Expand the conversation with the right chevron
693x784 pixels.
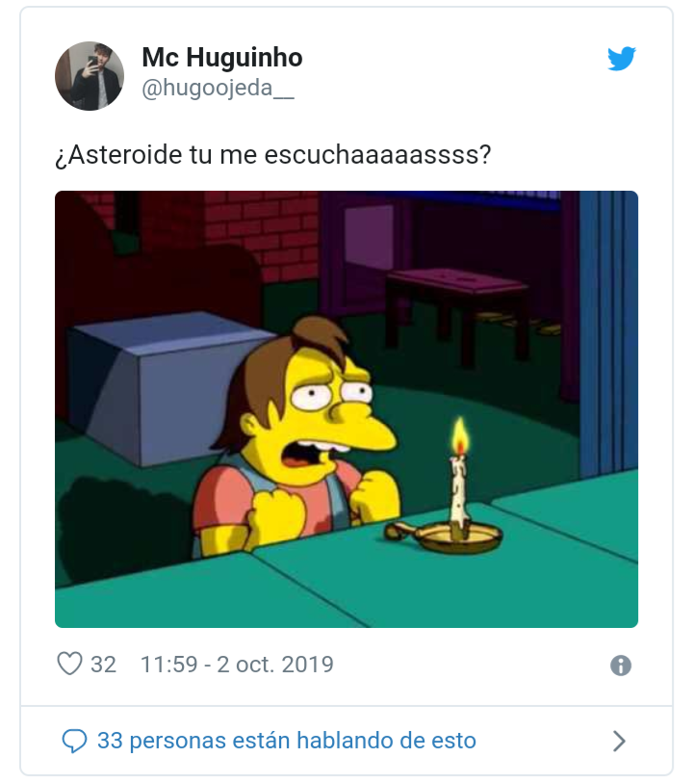coord(620,741)
